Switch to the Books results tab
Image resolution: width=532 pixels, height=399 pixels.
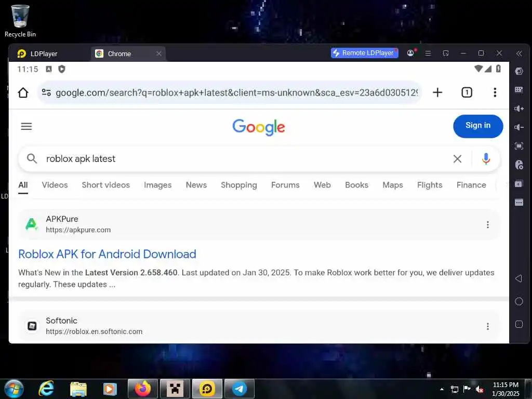(x=356, y=185)
